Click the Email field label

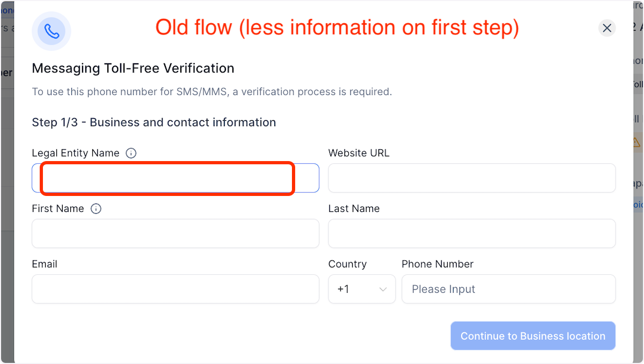coord(45,264)
